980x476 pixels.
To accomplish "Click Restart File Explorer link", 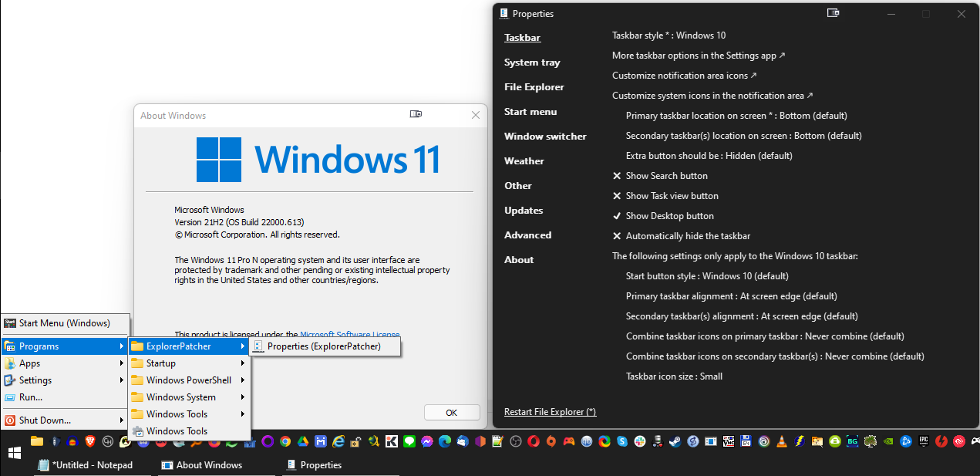I will click(x=550, y=412).
